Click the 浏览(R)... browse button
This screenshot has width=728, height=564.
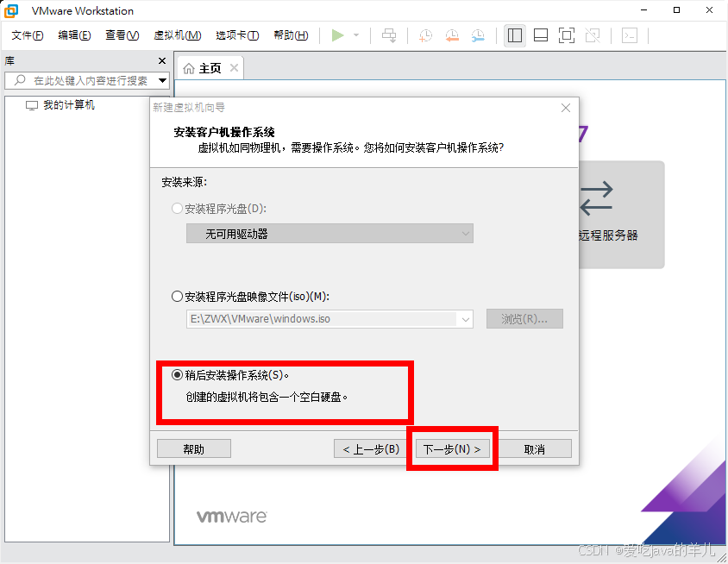(524, 319)
